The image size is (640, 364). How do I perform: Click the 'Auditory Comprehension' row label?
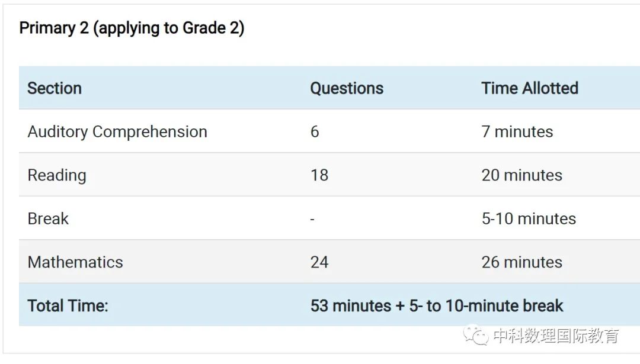pyautogui.click(x=117, y=131)
